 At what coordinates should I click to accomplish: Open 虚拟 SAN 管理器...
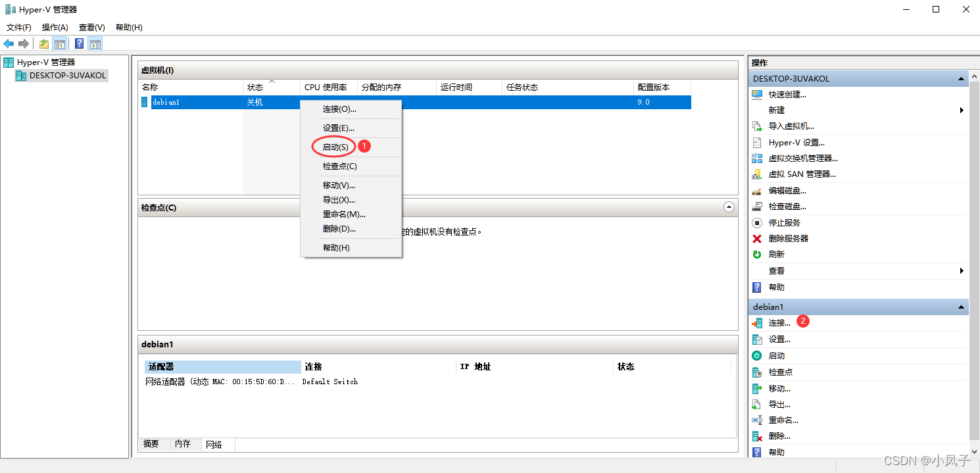pyautogui.click(x=802, y=174)
